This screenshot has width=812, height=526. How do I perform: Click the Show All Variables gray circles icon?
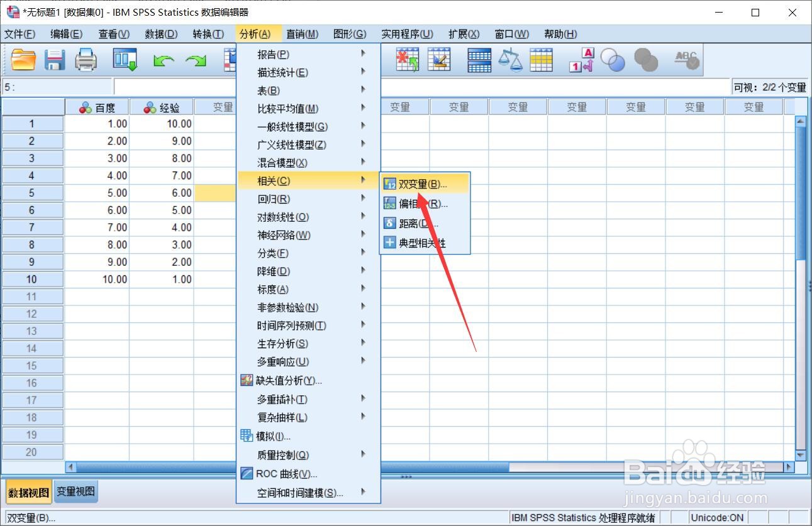(x=645, y=60)
